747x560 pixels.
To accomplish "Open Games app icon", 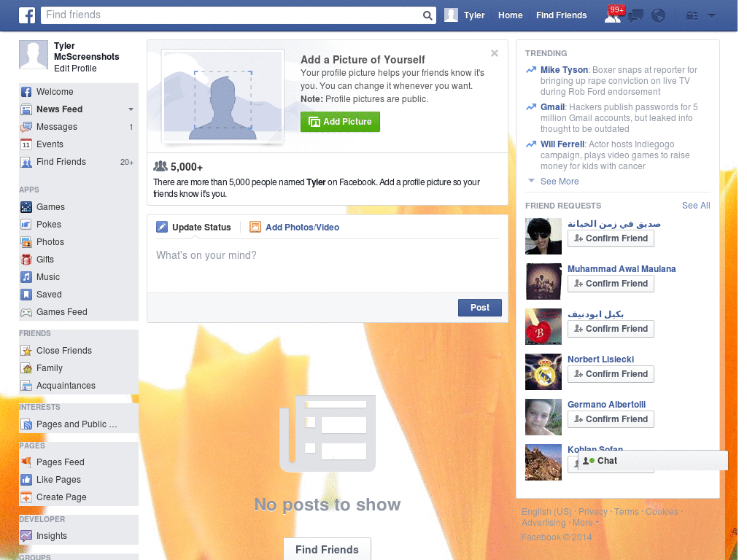I will (x=26, y=207).
